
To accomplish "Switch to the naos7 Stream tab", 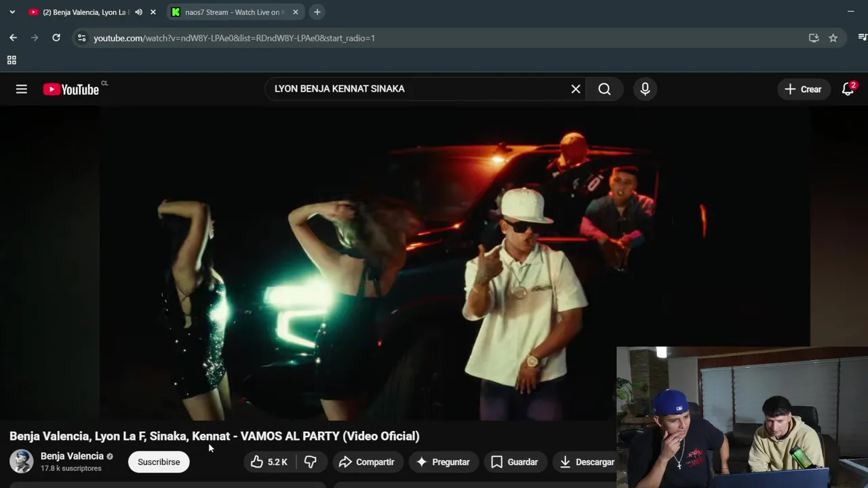I will coord(231,12).
